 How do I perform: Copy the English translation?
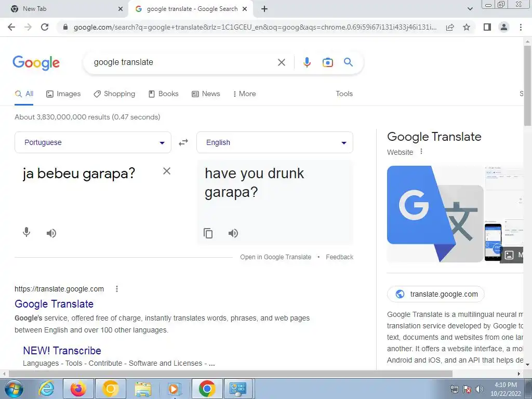coord(208,233)
